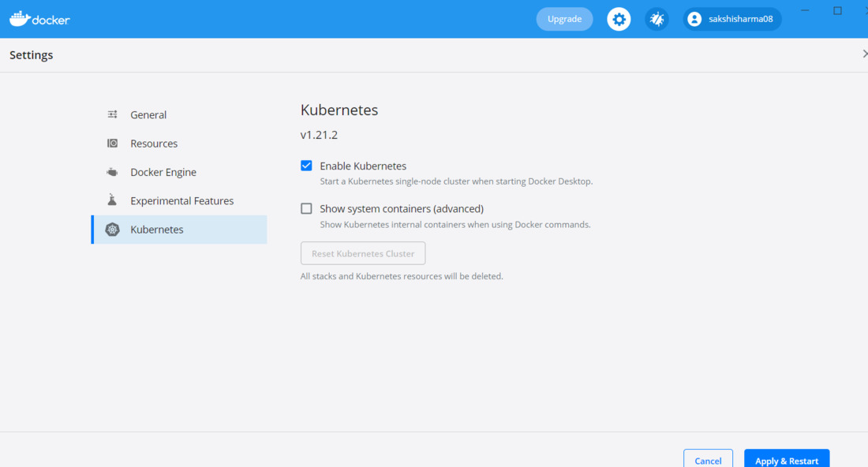The height and width of the screenshot is (467, 868).
Task: Click the Kubernetes page heading
Action: (339, 110)
